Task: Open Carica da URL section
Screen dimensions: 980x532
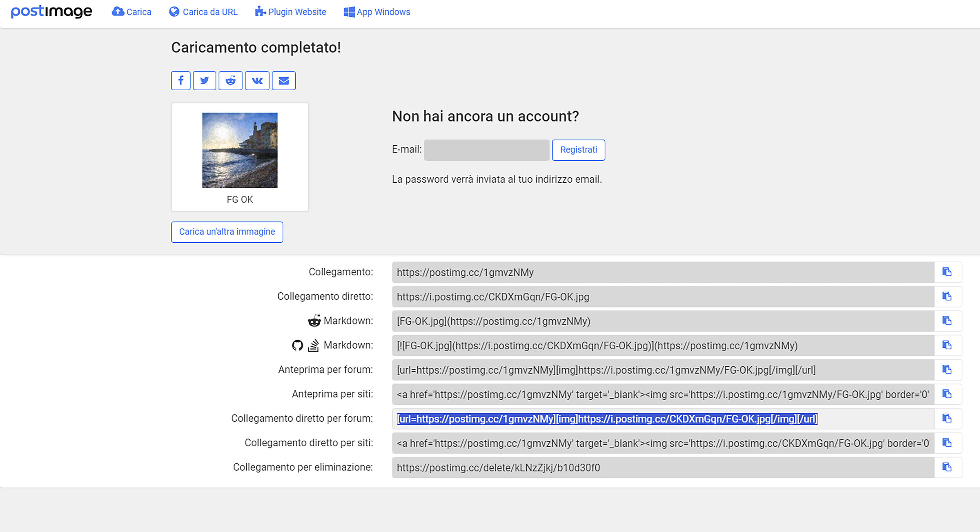Action: click(203, 12)
